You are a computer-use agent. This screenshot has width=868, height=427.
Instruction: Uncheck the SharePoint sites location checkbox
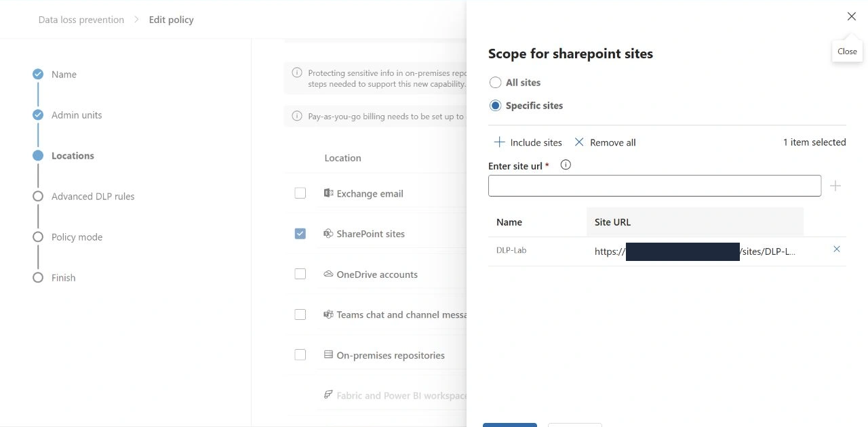pyautogui.click(x=300, y=234)
